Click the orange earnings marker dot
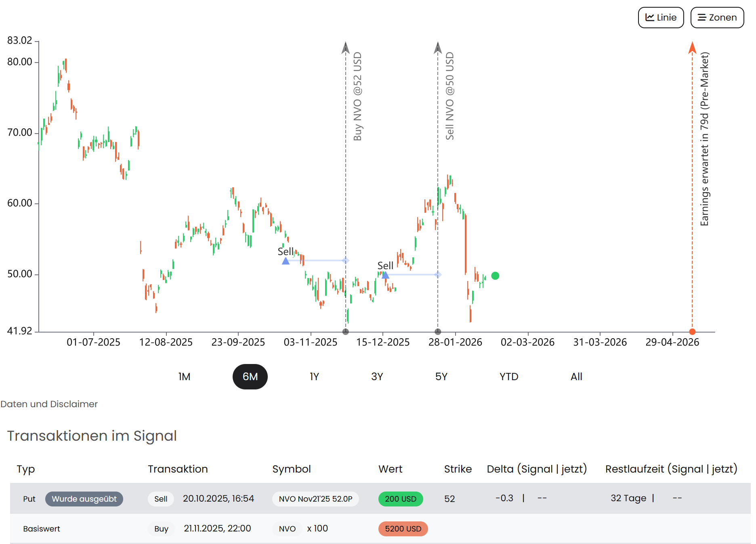This screenshot has height=544, width=756. point(692,332)
